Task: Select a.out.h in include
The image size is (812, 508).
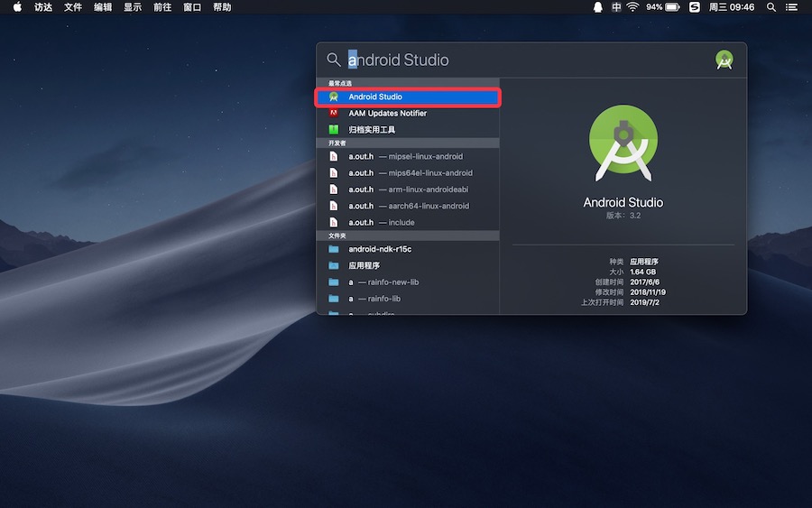Action: click(408, 223)
